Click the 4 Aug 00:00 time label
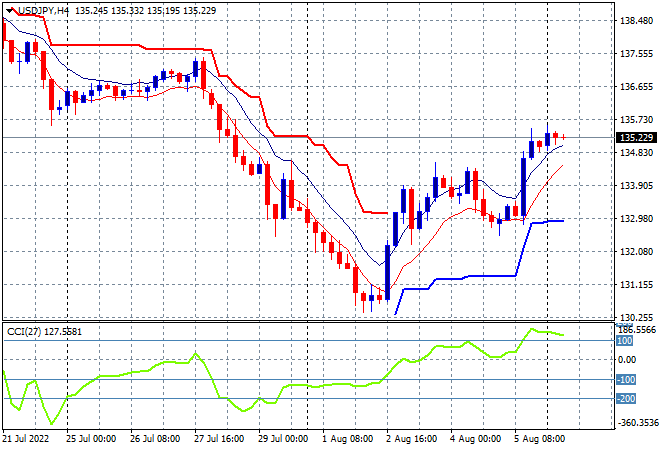This screenshot has height=450, width=660. (x=476, y=439)
